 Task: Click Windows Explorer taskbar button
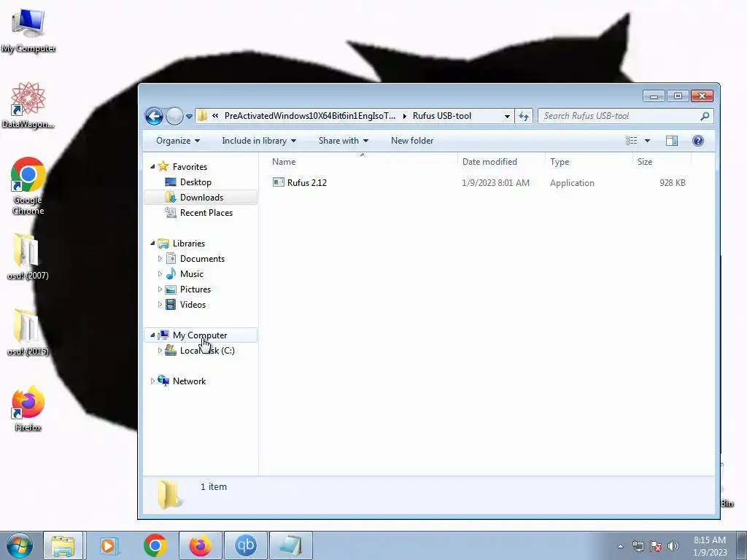click(x=63, y=545)
